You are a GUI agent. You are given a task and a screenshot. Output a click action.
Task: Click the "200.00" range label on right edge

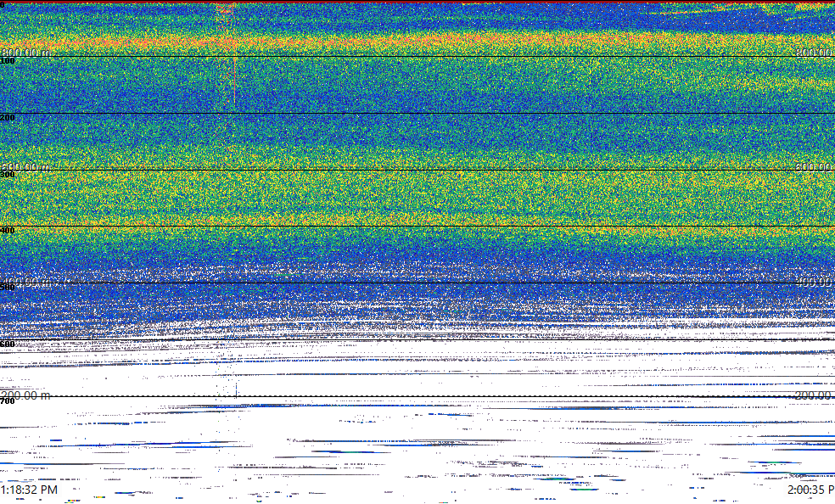pyautogui.click(x=815, y=395)
